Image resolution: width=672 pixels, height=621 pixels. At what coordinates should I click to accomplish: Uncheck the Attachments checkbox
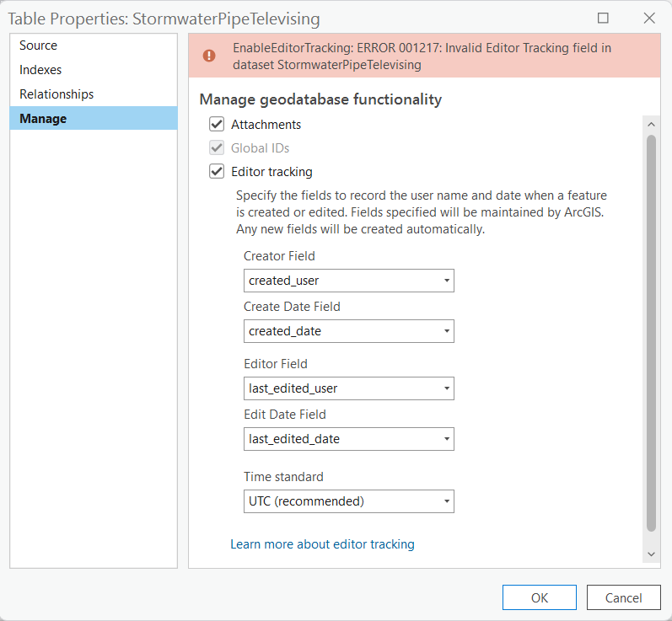(217, 125)
